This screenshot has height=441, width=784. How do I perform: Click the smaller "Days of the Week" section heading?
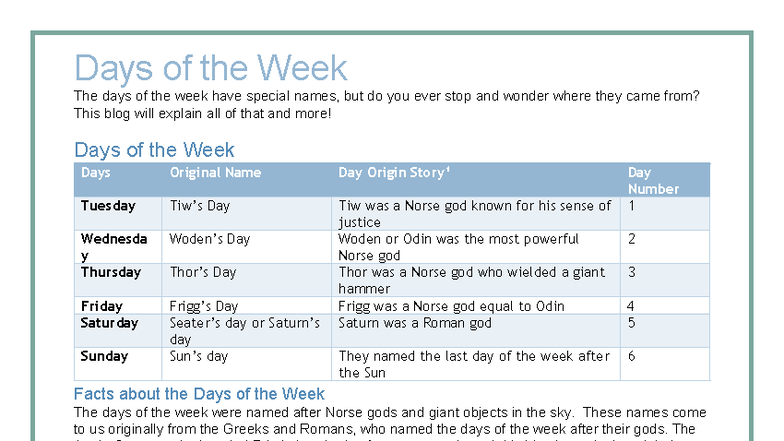click(x=154, y=150)
